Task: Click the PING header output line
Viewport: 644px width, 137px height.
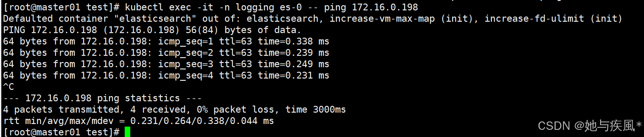Action: [x=152, y=30]
